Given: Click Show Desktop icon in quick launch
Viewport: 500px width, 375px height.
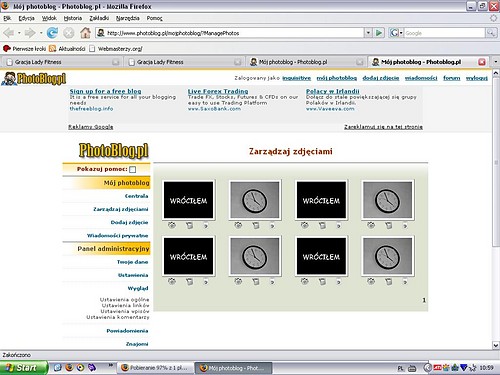Looking at the screenshot, I should 57,367.
